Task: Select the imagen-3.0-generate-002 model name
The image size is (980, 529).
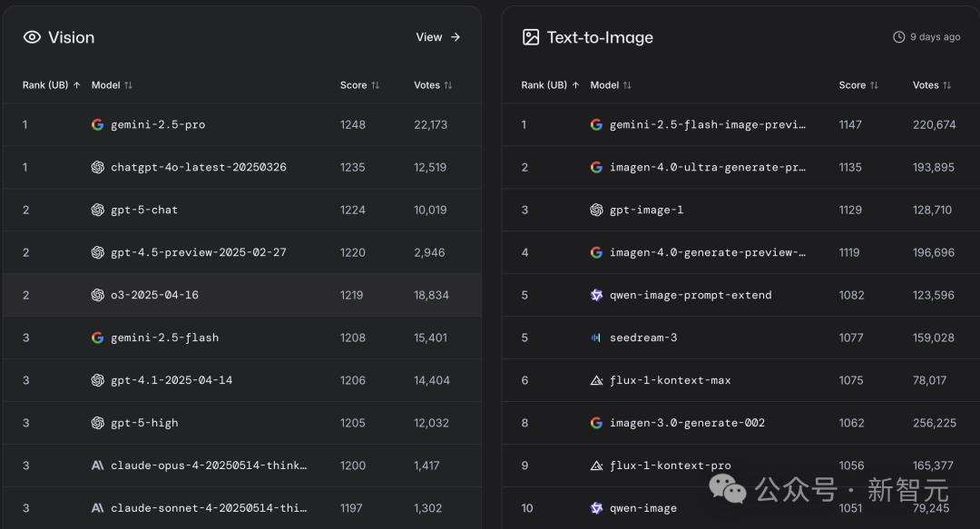Action: click(687, 423)
